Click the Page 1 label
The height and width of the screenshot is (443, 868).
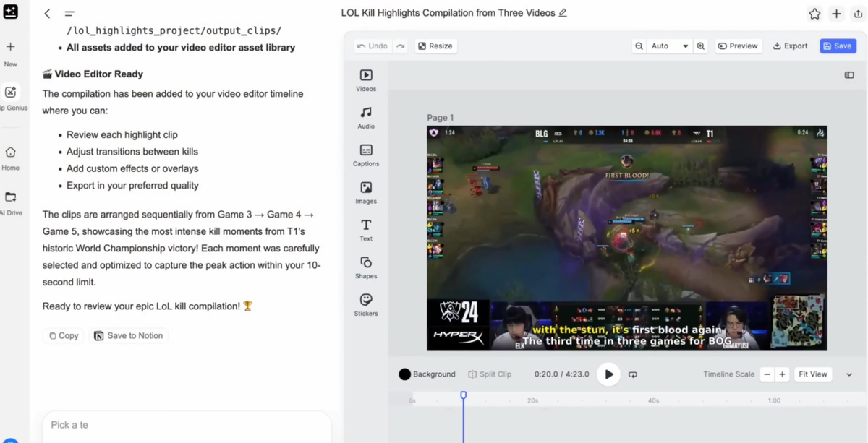point(441,118)
